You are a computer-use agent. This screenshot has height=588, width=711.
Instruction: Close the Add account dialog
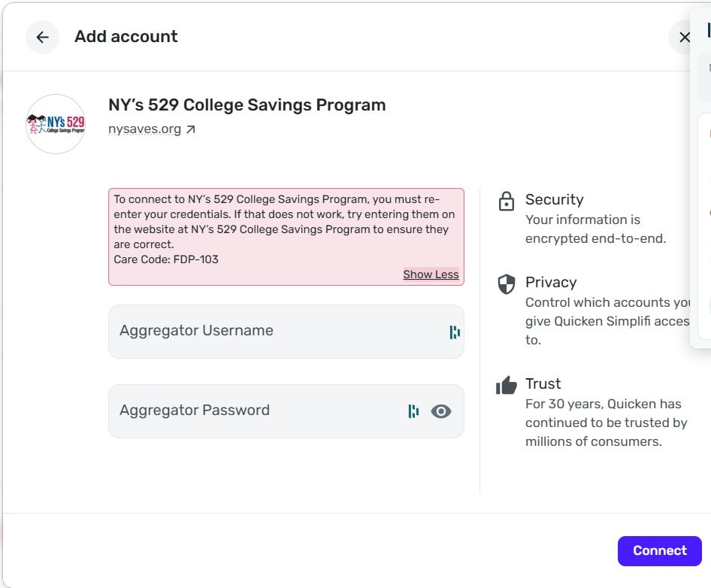tap(684, 37)
